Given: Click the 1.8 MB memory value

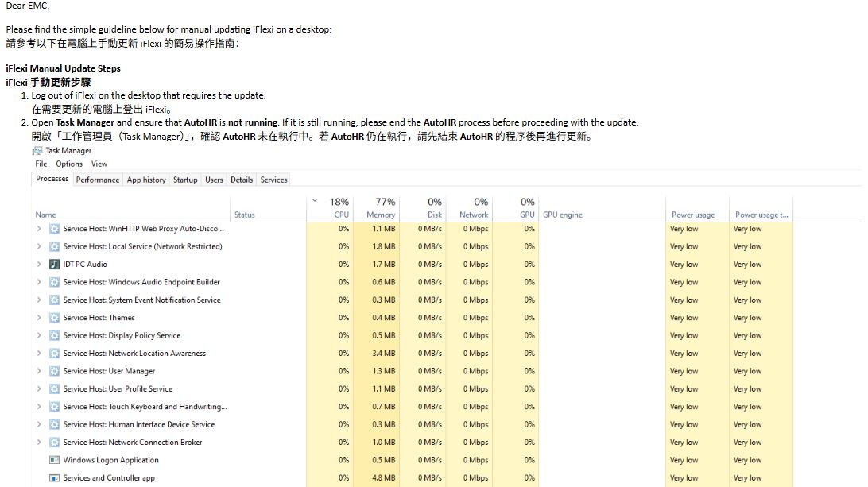Looking at the screenshot, I should click(384, 246).
